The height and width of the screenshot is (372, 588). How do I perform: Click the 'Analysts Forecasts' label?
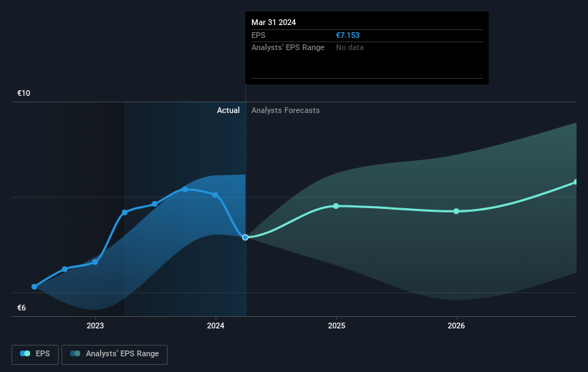click(285, 110)
